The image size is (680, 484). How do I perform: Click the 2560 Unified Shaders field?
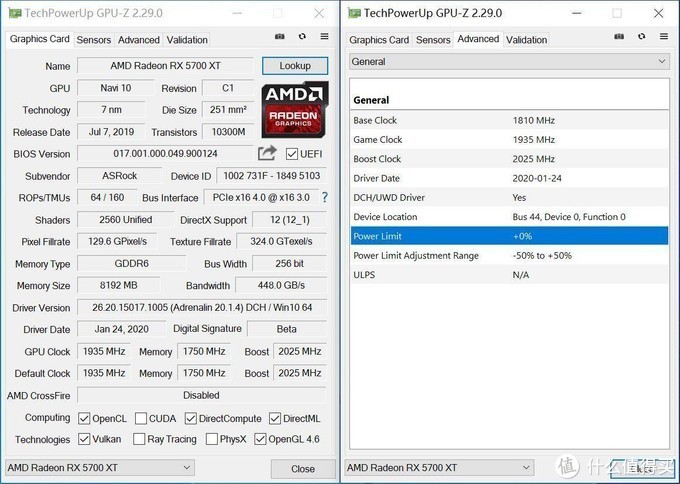[x=126, y=219]
